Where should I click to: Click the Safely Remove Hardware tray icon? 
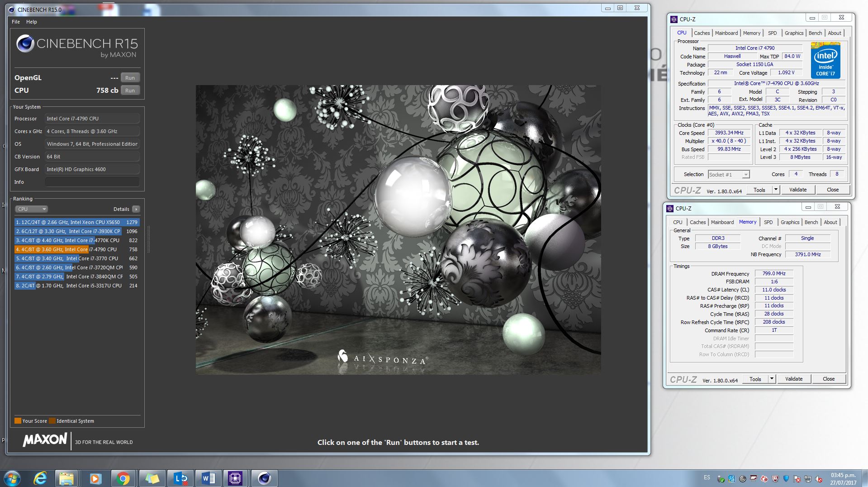[721, 479]
